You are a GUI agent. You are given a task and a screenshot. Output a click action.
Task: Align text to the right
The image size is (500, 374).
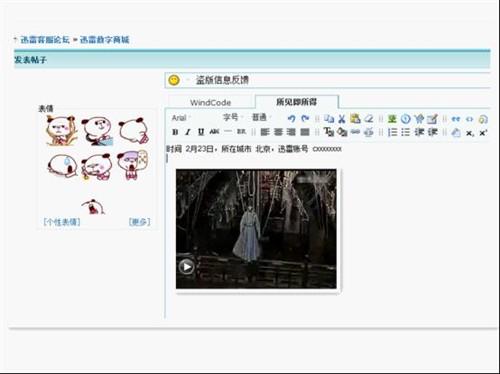click(291, 132)
